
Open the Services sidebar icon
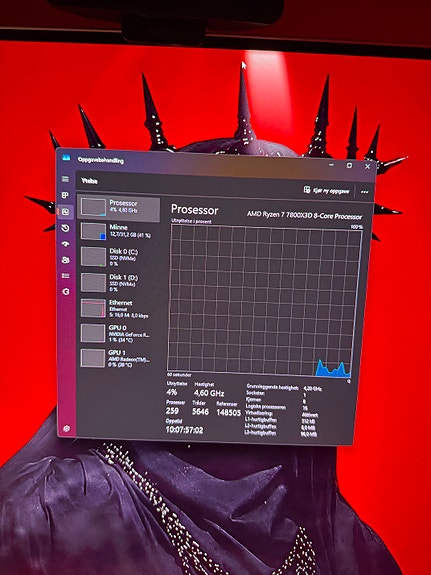[66, 292]
